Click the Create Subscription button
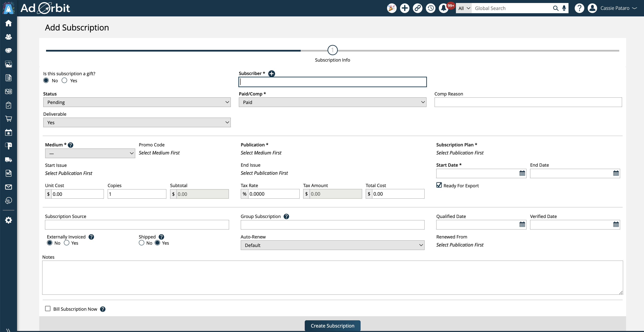Image resolution: width=644 pixels, height=332 pixels. 332,326
